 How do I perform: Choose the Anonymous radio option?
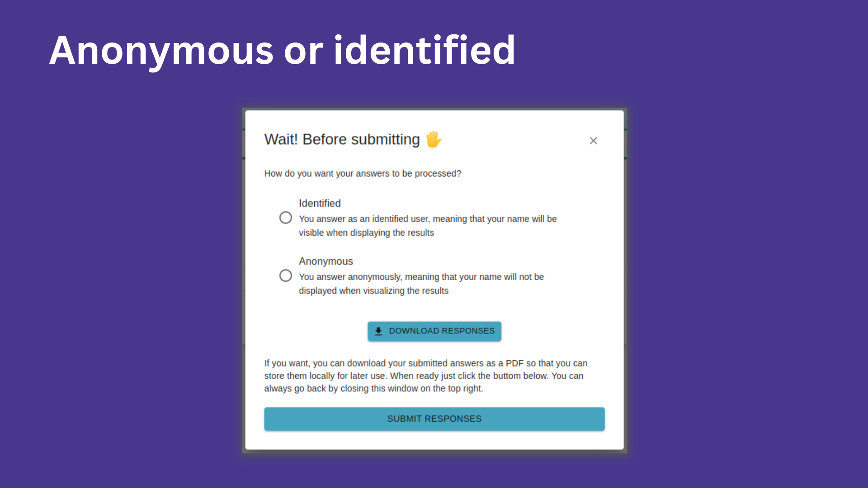[286, 276]
